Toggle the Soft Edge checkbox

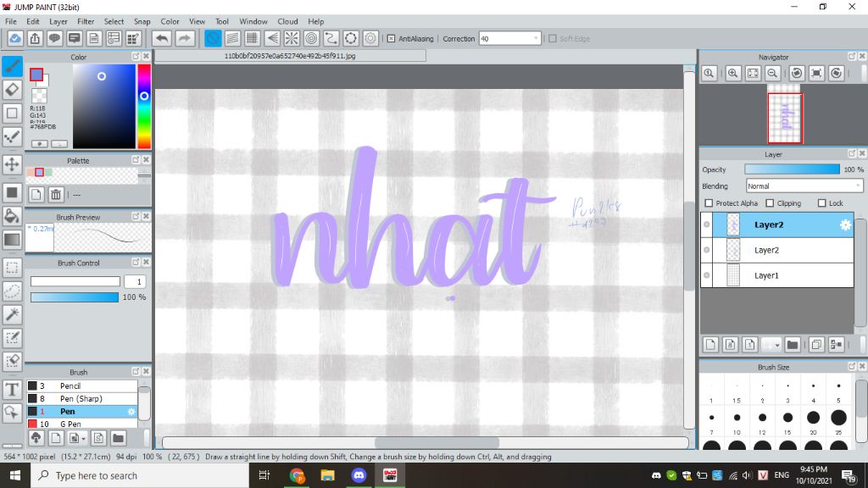(553, 39)
